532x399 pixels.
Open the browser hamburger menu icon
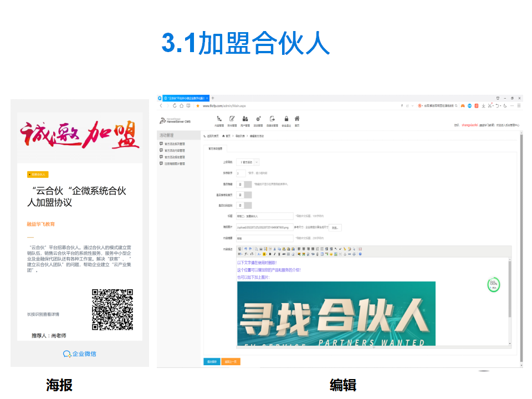click(x=519, y=106)
